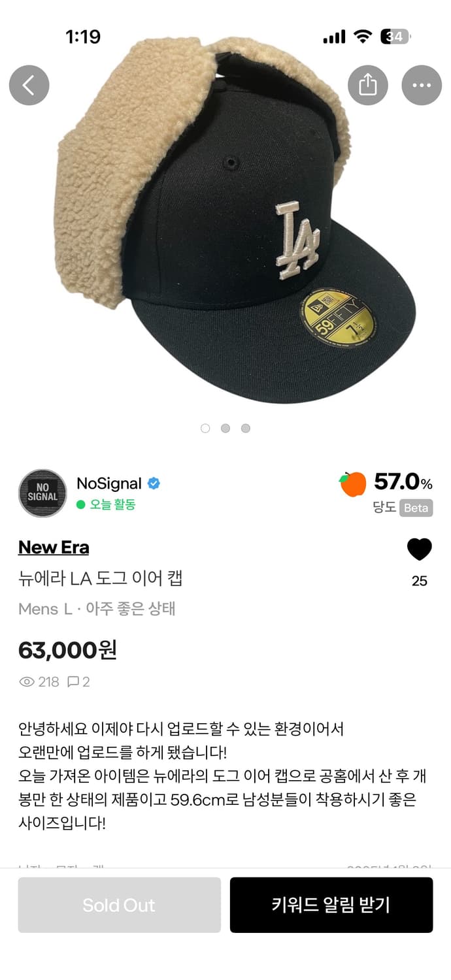Tap the verified badge next to NoSignal
The image size is (451, 980).
tap(154, 483)
